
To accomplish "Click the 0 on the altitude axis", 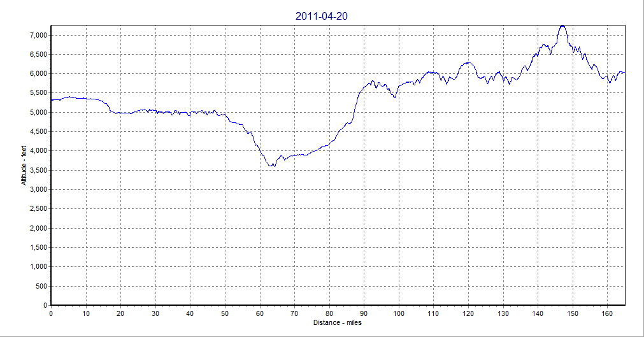I will coord(45,305).
